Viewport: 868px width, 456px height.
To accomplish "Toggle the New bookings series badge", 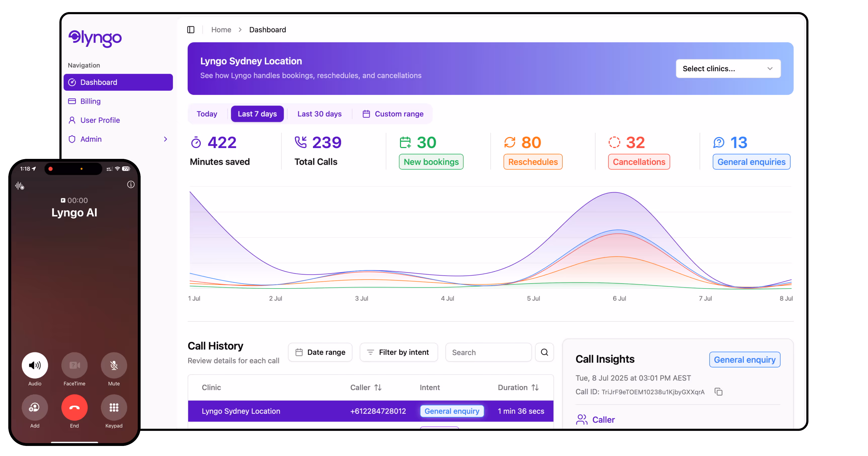I will (x=431, y=162).
